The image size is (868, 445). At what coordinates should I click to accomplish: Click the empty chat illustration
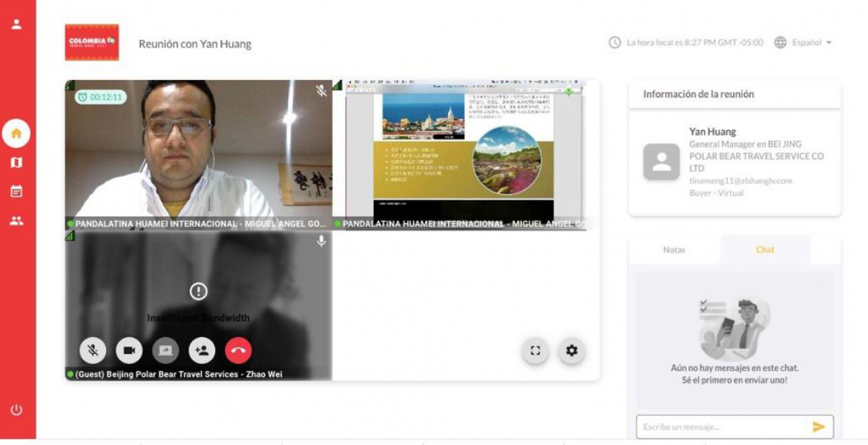tap(734, 329)
